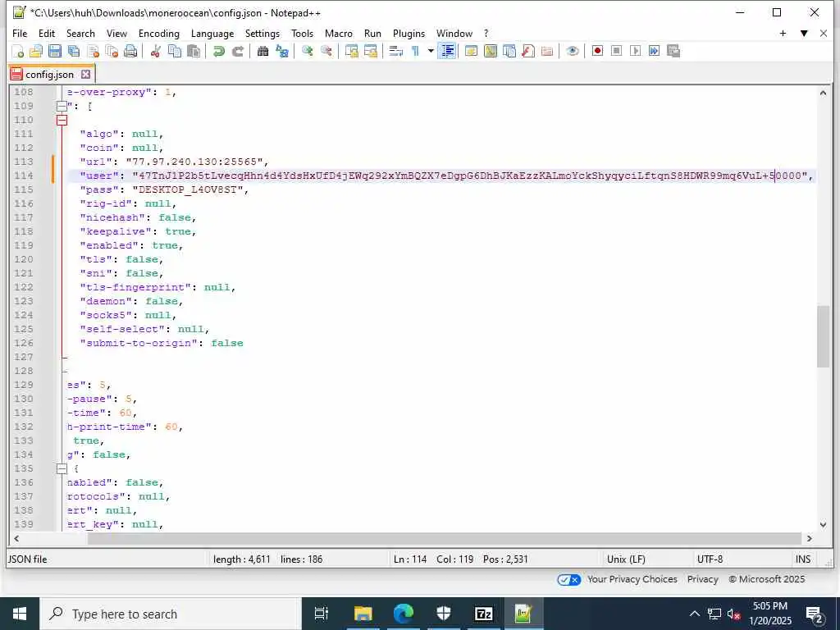
Task: Click the Save Recorded Macro icon
Action: [x=673, y=51]
